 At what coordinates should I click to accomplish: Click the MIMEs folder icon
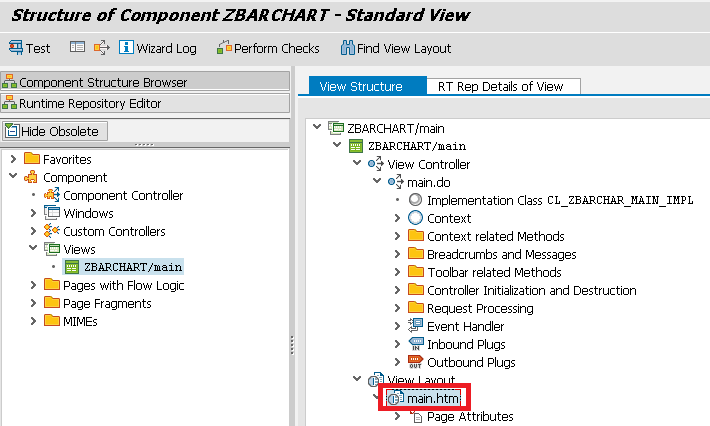(x=52, y=321)
